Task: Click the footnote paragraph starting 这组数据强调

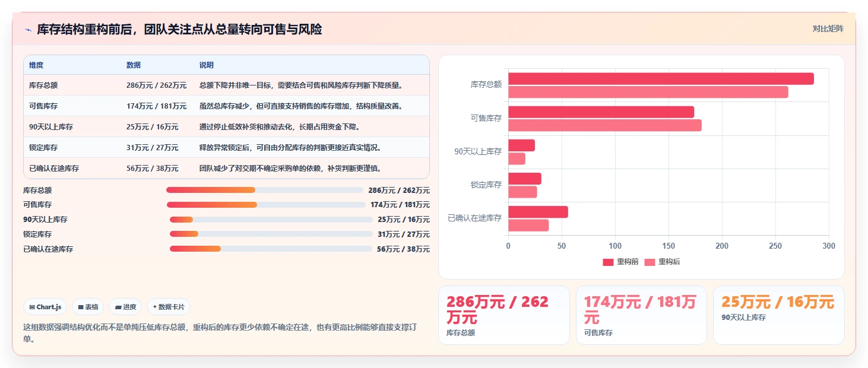Action: (220, 333)
